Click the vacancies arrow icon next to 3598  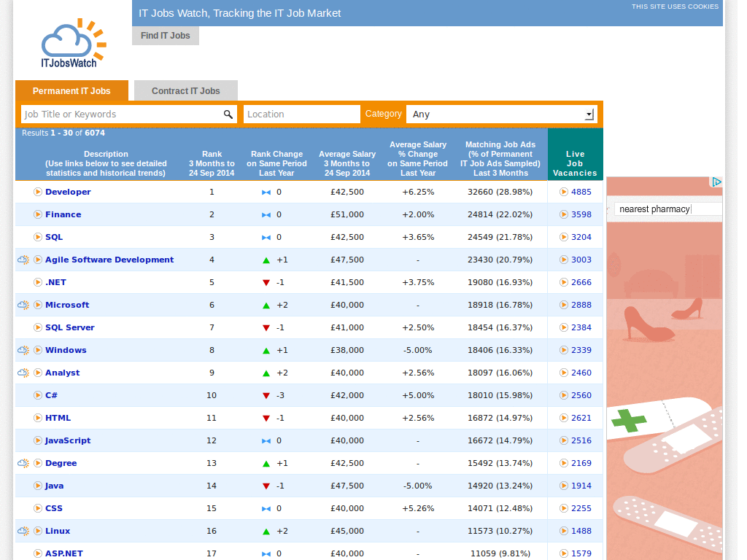pos(564,214)
